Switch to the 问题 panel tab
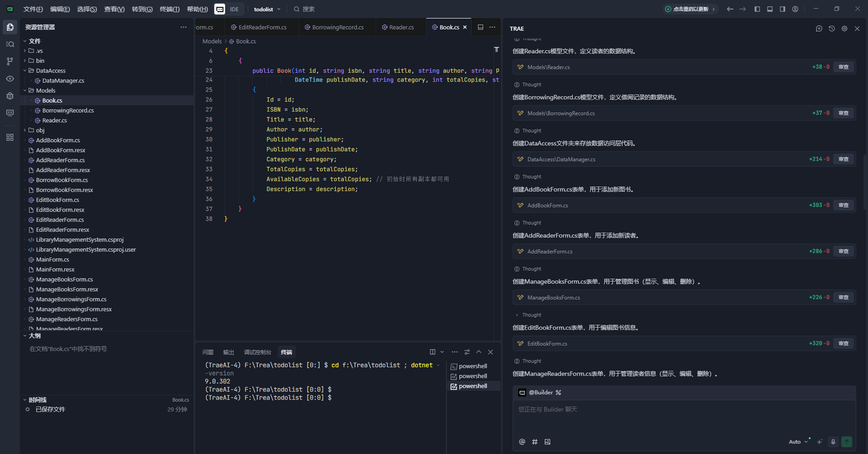 [x=208, y=352]
